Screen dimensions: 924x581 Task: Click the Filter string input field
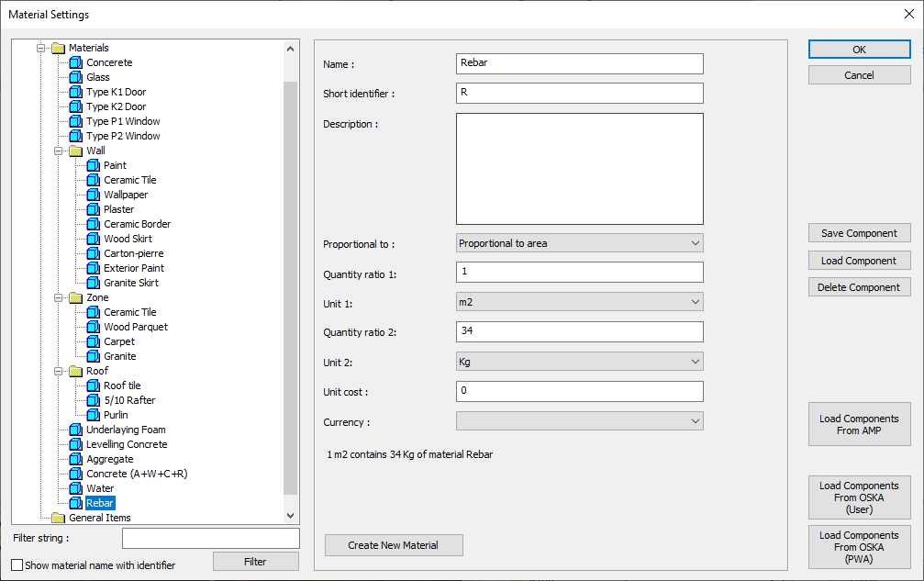[210, 538]
